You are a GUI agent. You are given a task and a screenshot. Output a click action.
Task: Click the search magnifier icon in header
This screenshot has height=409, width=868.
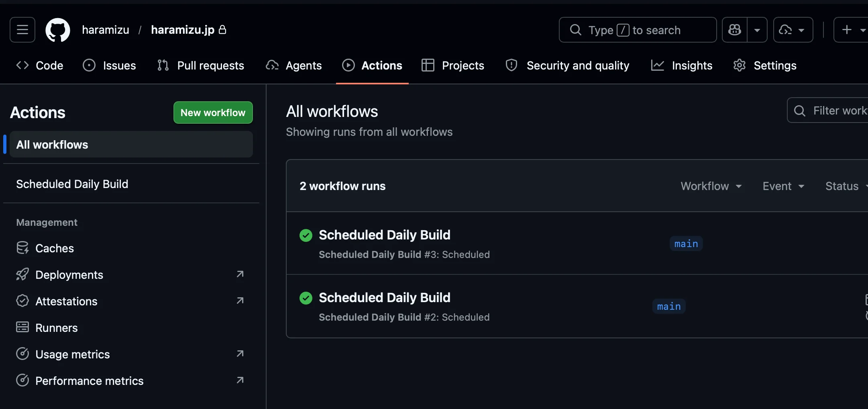(x=576, y=30)
